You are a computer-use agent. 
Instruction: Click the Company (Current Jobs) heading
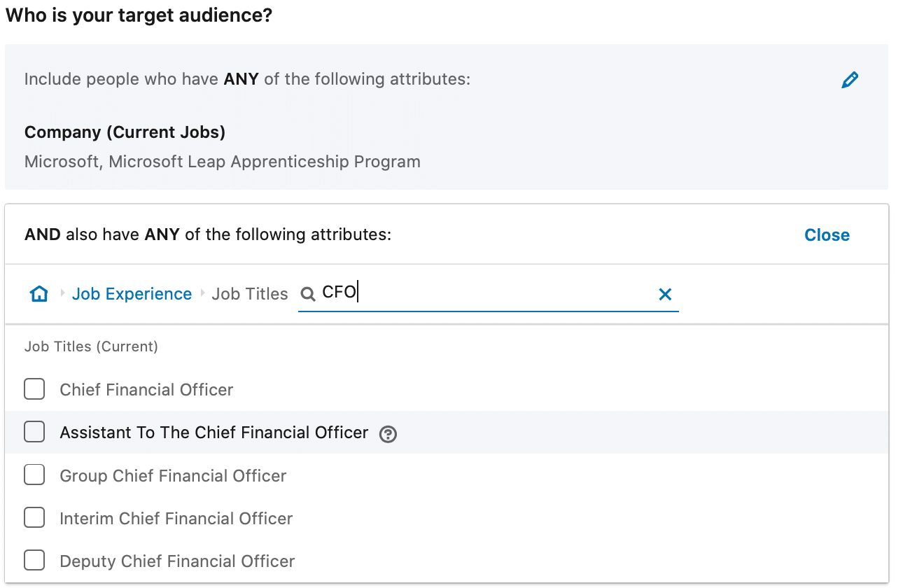coord(125,132)
